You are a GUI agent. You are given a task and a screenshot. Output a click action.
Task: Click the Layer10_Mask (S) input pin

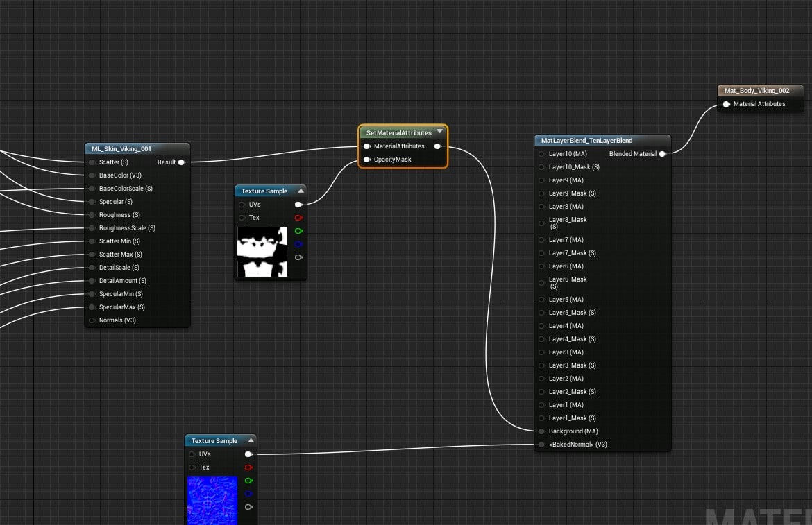(541, 167)
